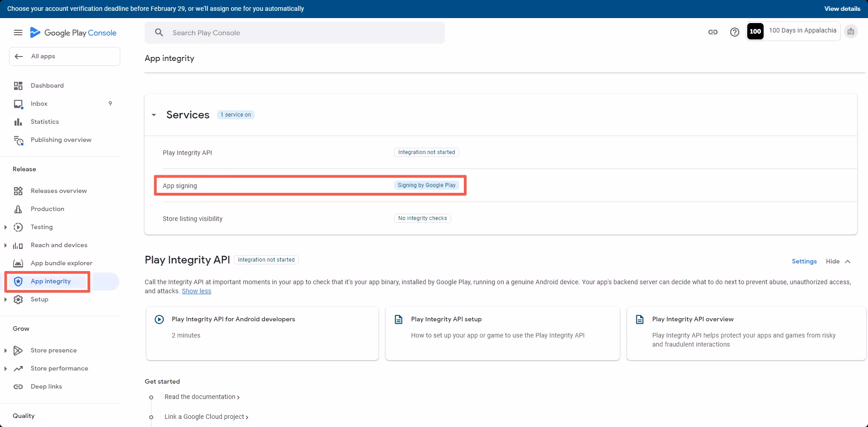Click Read the documentation link

coord(202,397)
